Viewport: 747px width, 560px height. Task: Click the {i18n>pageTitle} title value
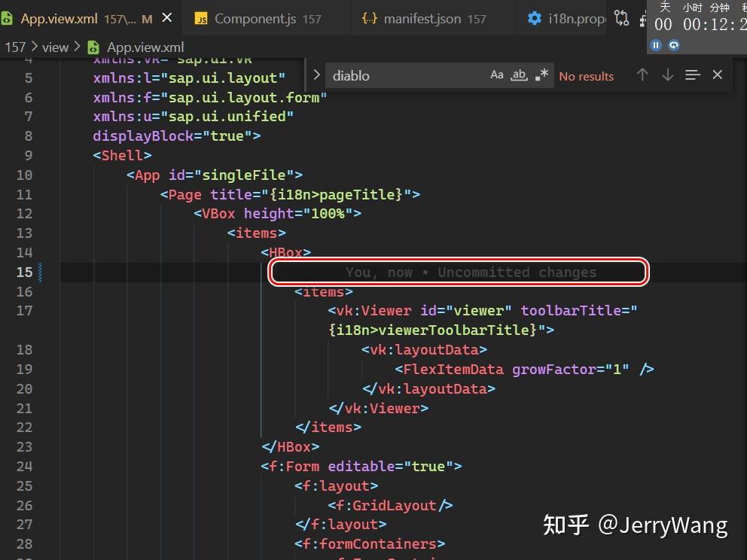(337, 194)
